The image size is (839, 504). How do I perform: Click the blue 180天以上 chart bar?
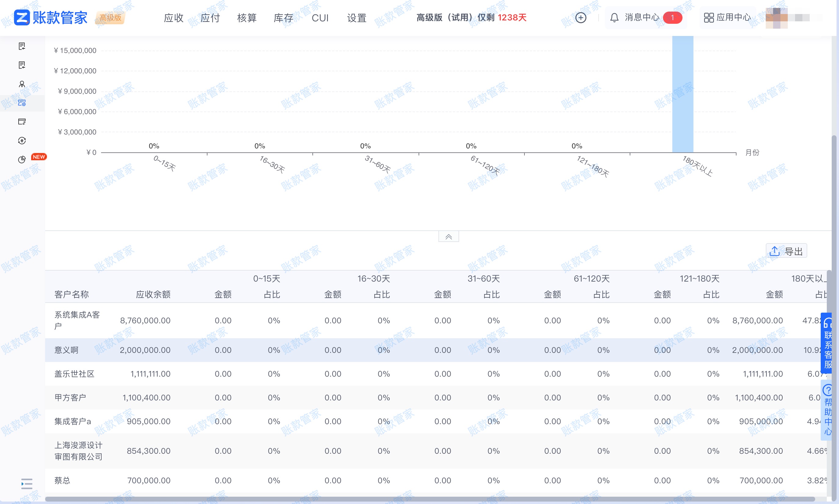[682, 95]
